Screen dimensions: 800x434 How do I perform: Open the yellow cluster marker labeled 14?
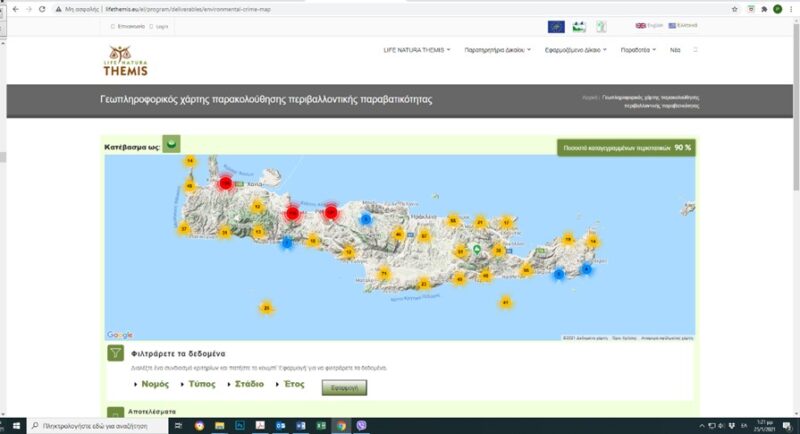[x=190, y=161]
